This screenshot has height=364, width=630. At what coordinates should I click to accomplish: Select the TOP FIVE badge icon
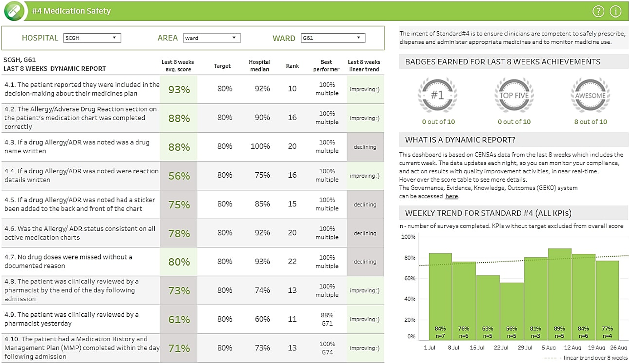point(514,95)
